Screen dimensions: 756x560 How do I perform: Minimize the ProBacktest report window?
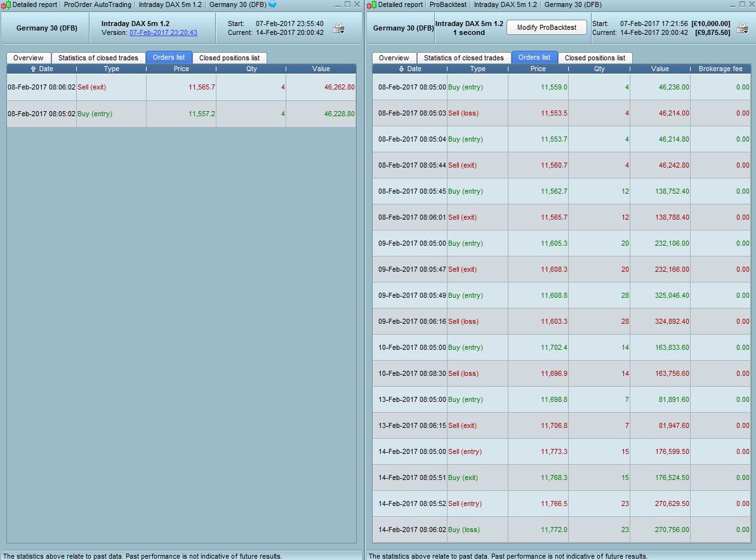click(x=733, y=4)
